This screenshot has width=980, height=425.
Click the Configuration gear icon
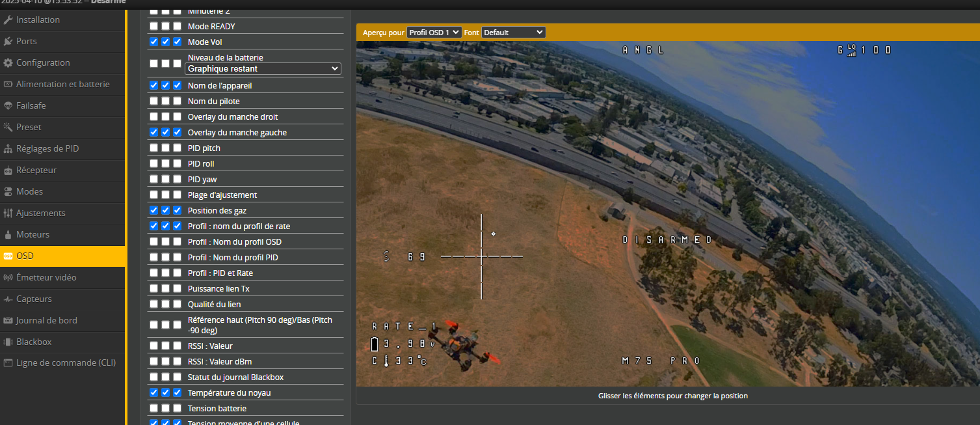click(x=8, y=62)
